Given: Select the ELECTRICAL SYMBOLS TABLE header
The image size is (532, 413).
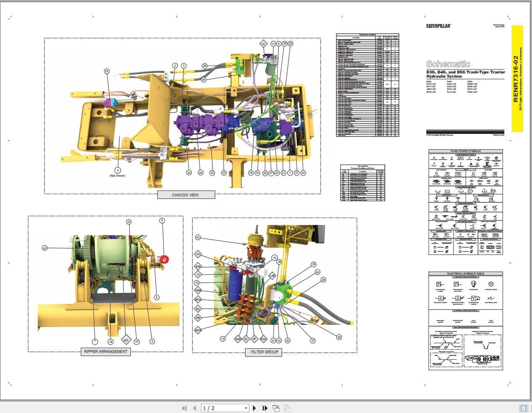Looking at the screenshot, I should [465, 273].
